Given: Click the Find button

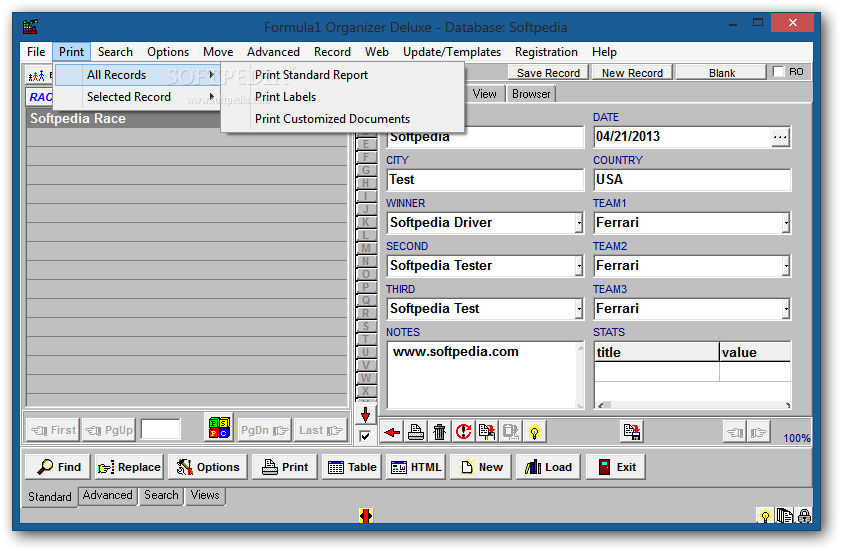Looking at the screenshot, I should (x=58, y=467).
